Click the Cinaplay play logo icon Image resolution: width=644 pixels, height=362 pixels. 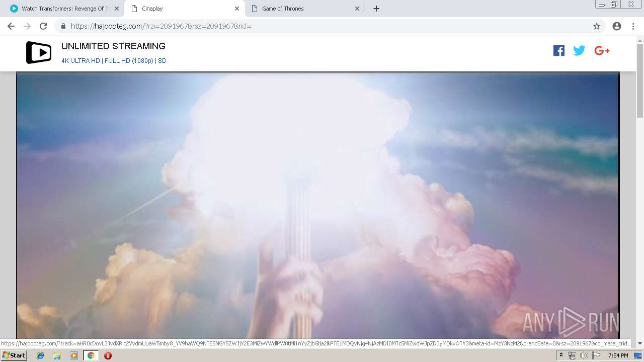coord(39,52)
